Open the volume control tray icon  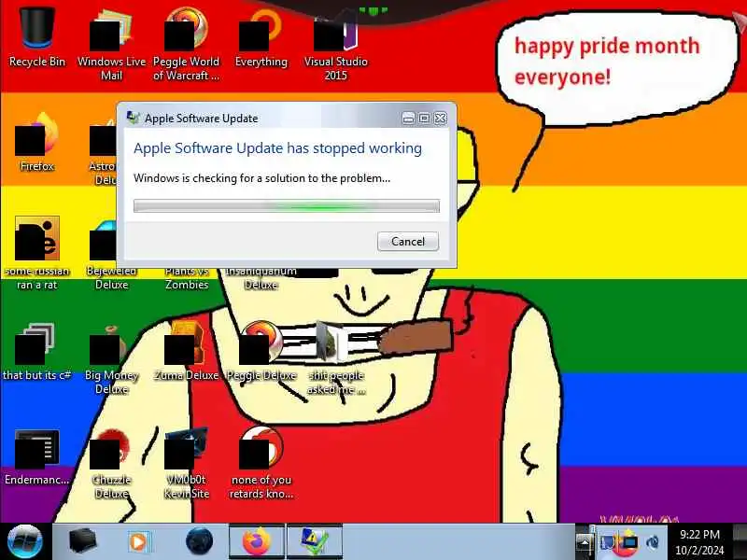click(x=653, y=542)
